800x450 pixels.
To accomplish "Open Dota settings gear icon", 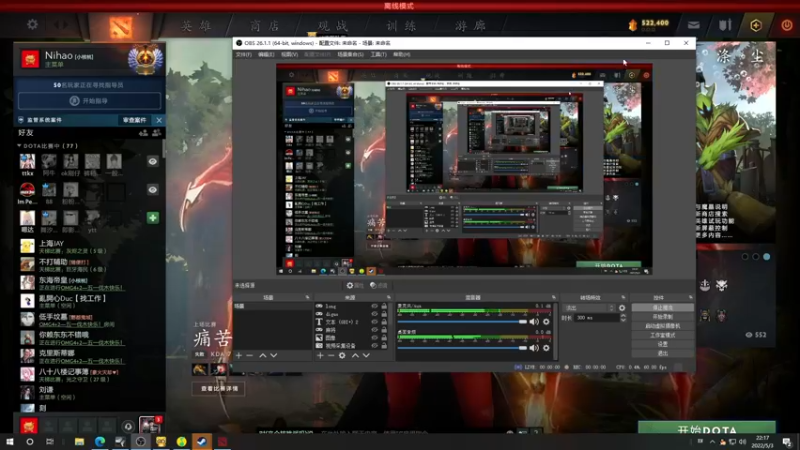I will [32, 24].
